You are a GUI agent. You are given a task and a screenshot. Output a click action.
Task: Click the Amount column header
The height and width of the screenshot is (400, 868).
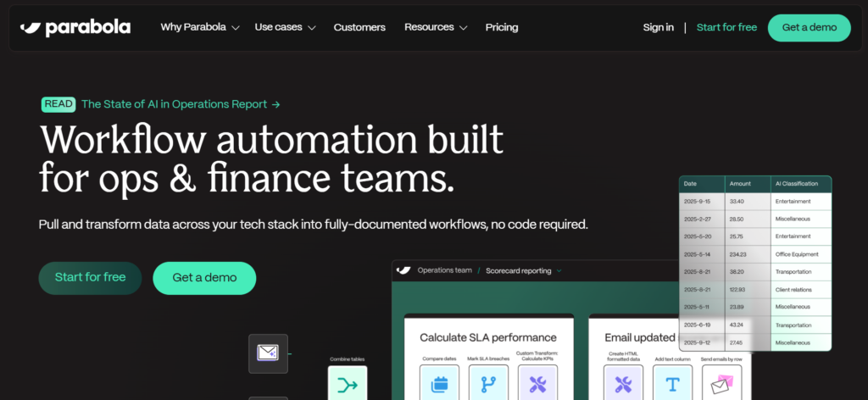click(748, 184)
